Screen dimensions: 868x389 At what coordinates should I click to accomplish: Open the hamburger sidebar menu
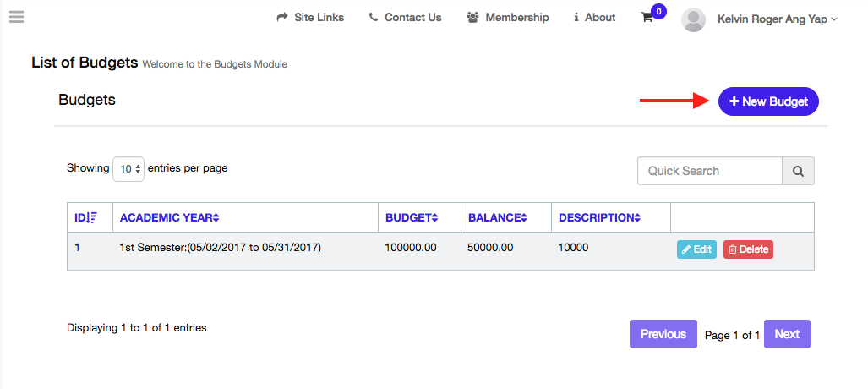point(16,17)
